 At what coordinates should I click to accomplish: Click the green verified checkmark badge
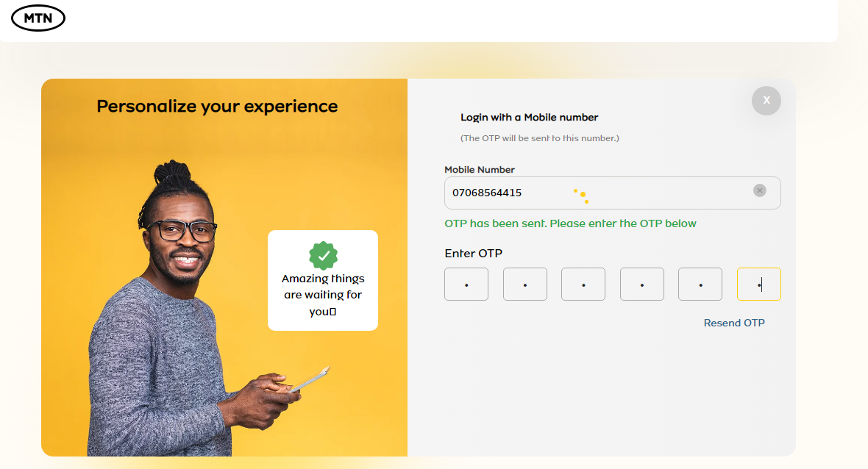point(323,256)
